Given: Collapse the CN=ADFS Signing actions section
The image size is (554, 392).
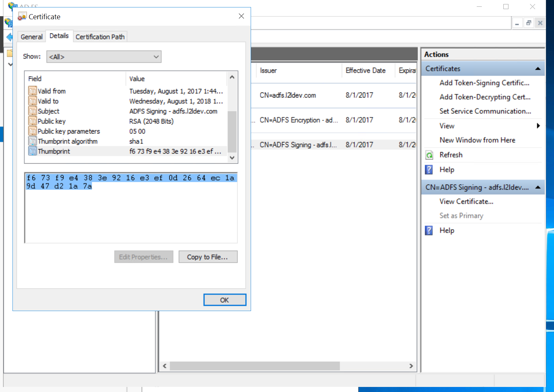Looking at the screenshot, I should (x=538, y=187).
